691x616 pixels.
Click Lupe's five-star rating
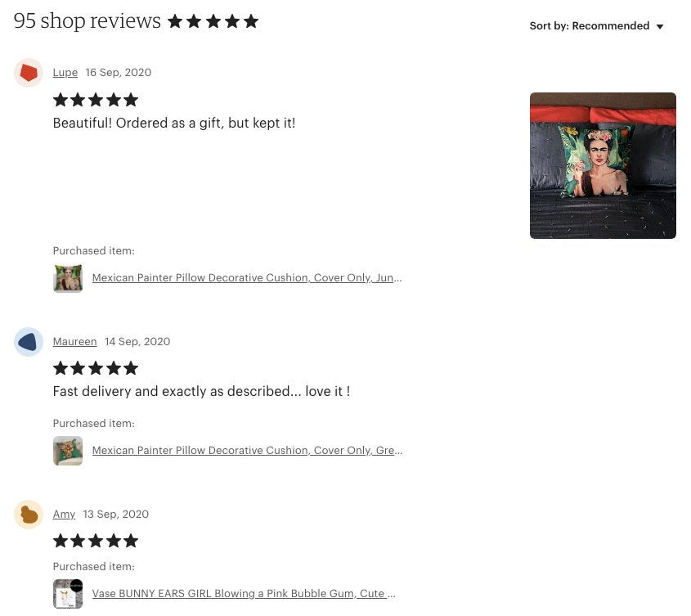[96, 100]
